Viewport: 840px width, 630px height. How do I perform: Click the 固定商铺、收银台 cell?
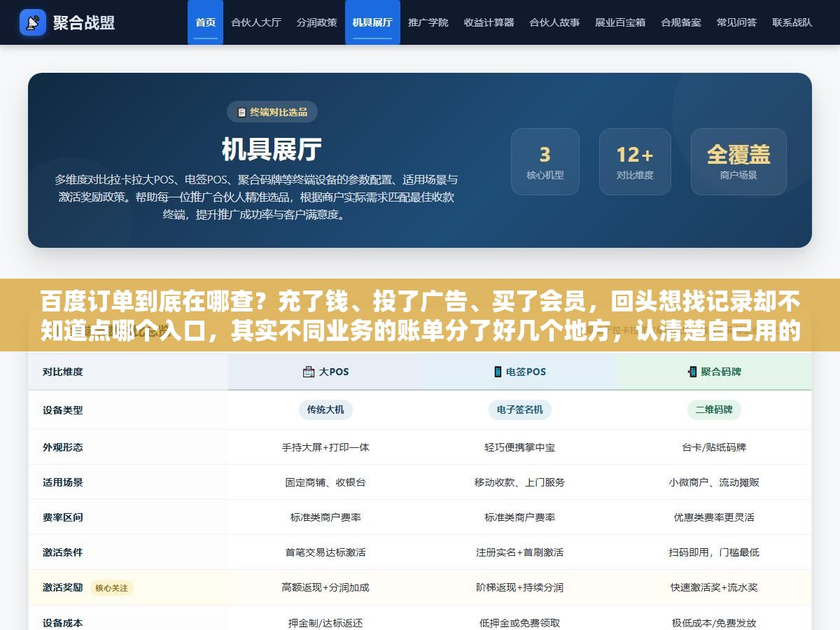tap(325, 482)
